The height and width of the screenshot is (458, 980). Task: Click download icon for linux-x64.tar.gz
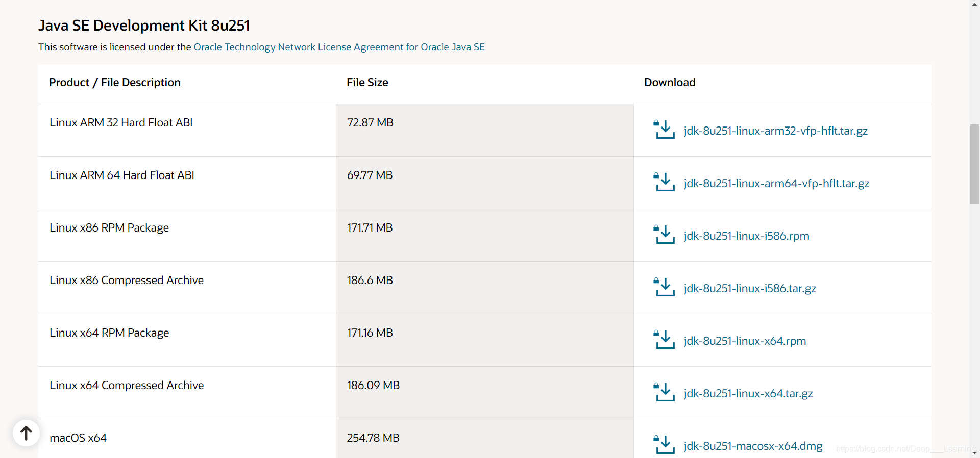[x=664, y=392]
